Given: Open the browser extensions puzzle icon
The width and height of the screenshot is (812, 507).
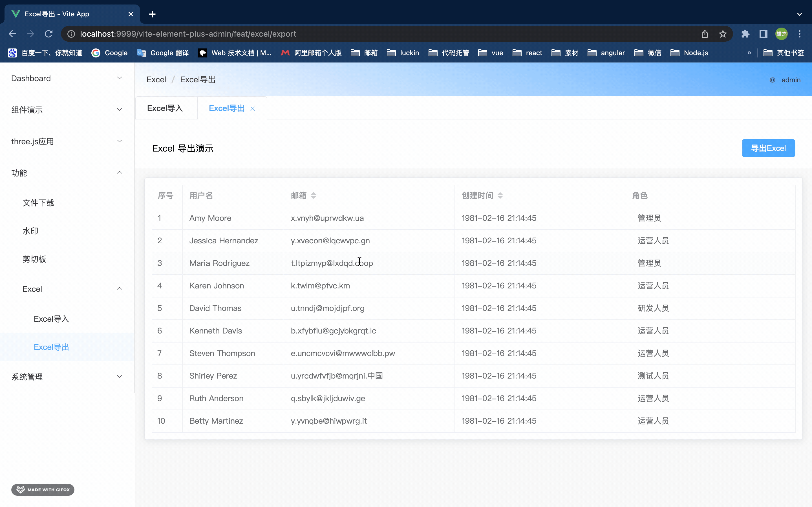Looking at the screenshot, I should (x=745, y=34).
